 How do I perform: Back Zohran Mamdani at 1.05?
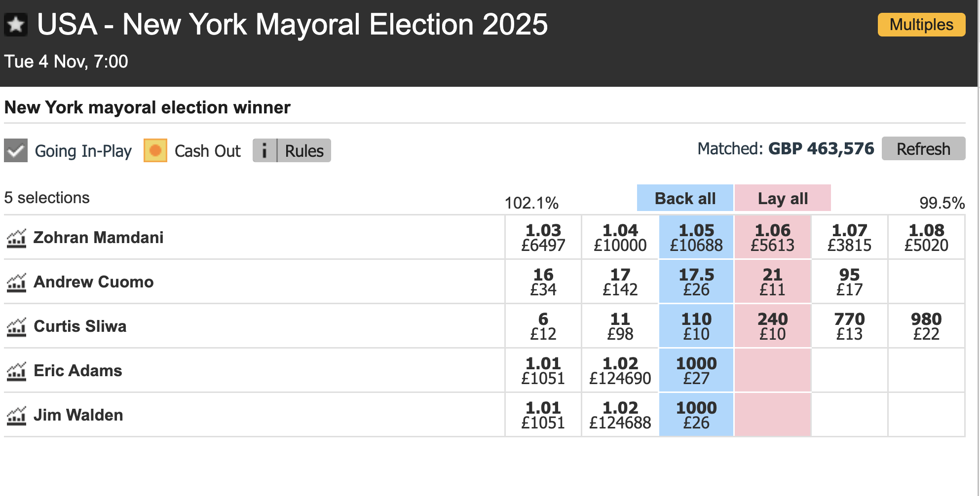pyautogui.click(x=696, y=237)
